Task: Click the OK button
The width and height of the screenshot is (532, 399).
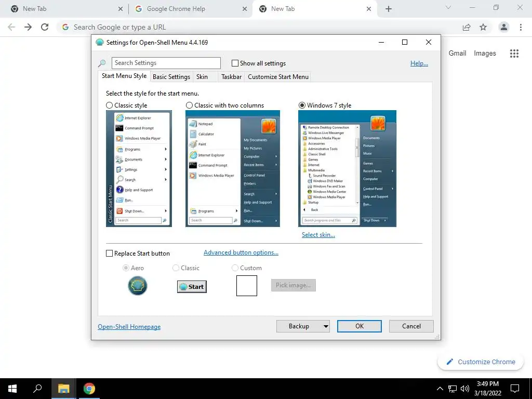Action: [x=360, y=326]
